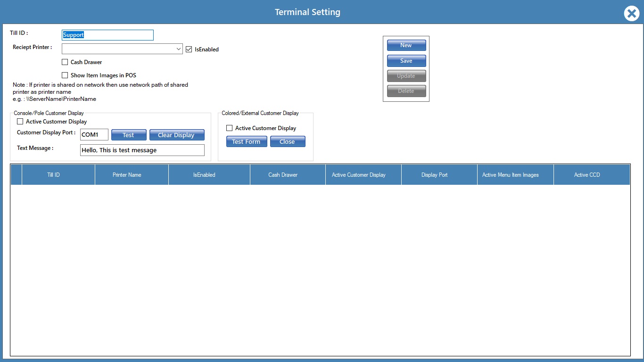This screenshot has width=644, height=362.
Task: Uncheck the IsEnabled checkbox
Action: (189, 49)
